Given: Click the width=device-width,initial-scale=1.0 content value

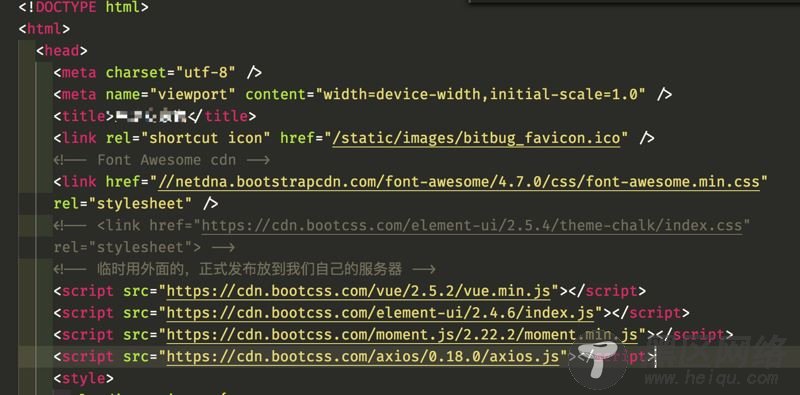Looking at the screenshot, I should click(x=481, y=94).
